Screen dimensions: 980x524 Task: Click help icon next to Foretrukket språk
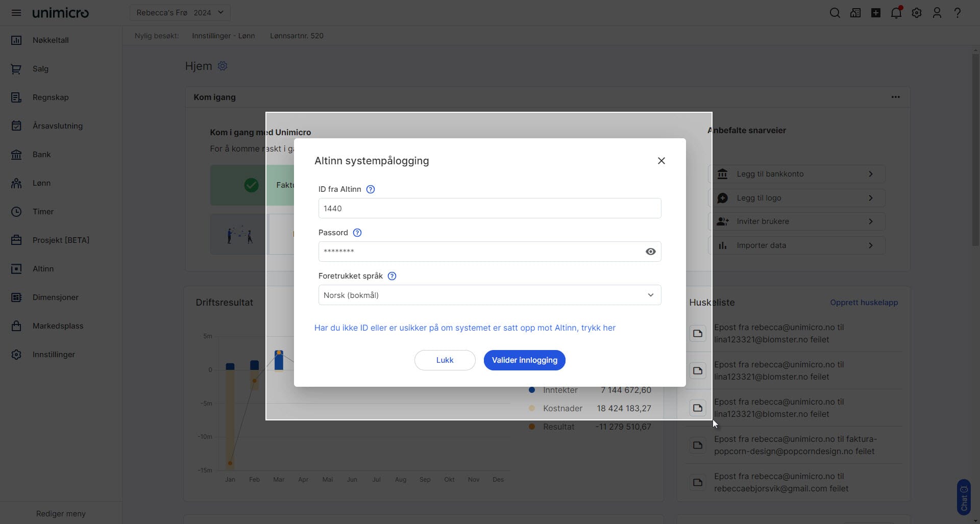[392, 276]
